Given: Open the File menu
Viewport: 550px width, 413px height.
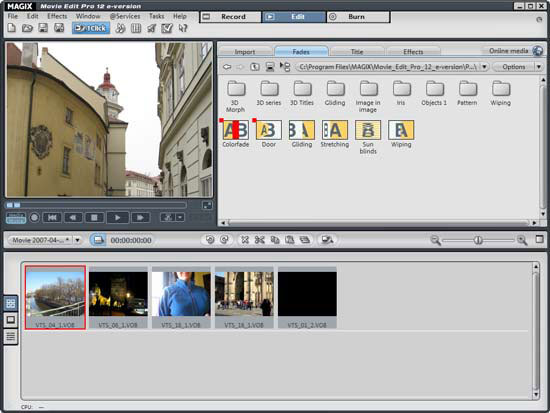Looking at the screenshot, I should (x=13, y=16).
